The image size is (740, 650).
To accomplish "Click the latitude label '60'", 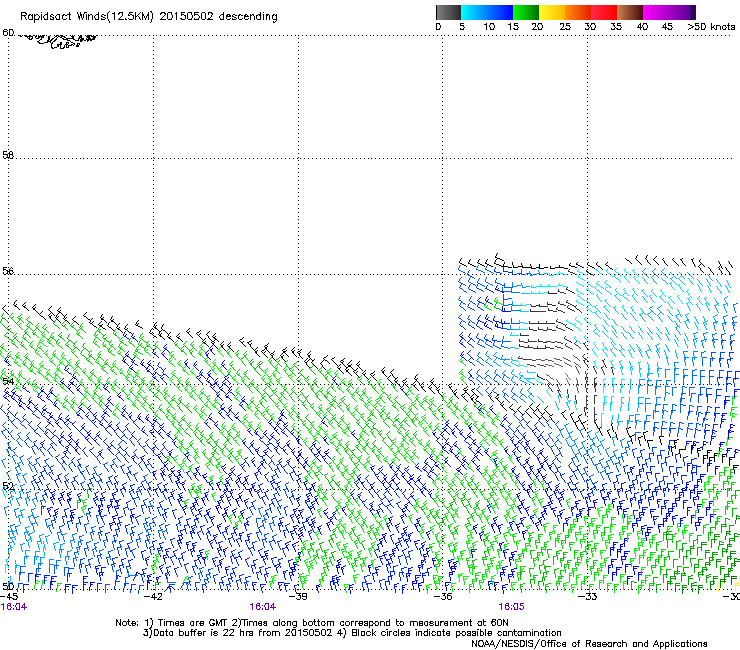I will tap(8, 33).
